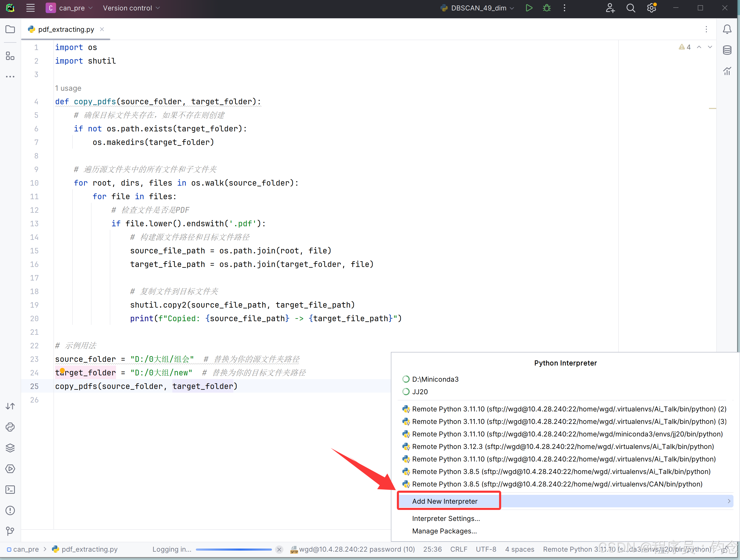The height and width of the screenshot is (560, 740).
Task: Select the JJ20 interpreter from the list
Action: tap(420, 392)
